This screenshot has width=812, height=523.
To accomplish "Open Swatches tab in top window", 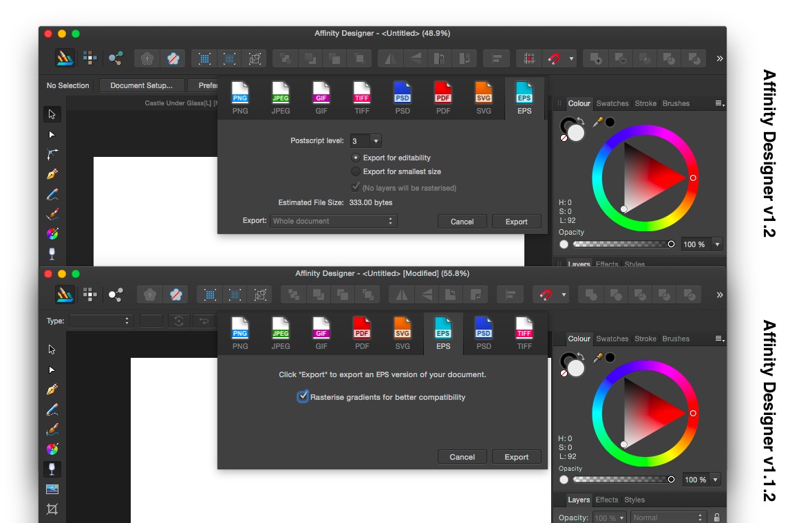I will tap(612, 103).
